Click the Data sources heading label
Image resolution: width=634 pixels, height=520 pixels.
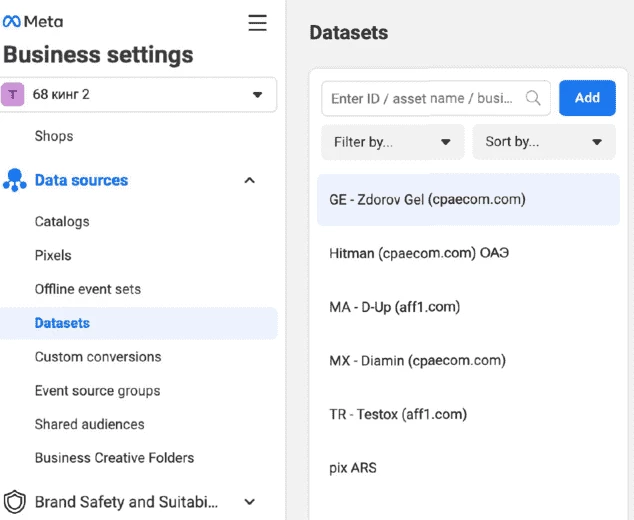click(81, 180)
